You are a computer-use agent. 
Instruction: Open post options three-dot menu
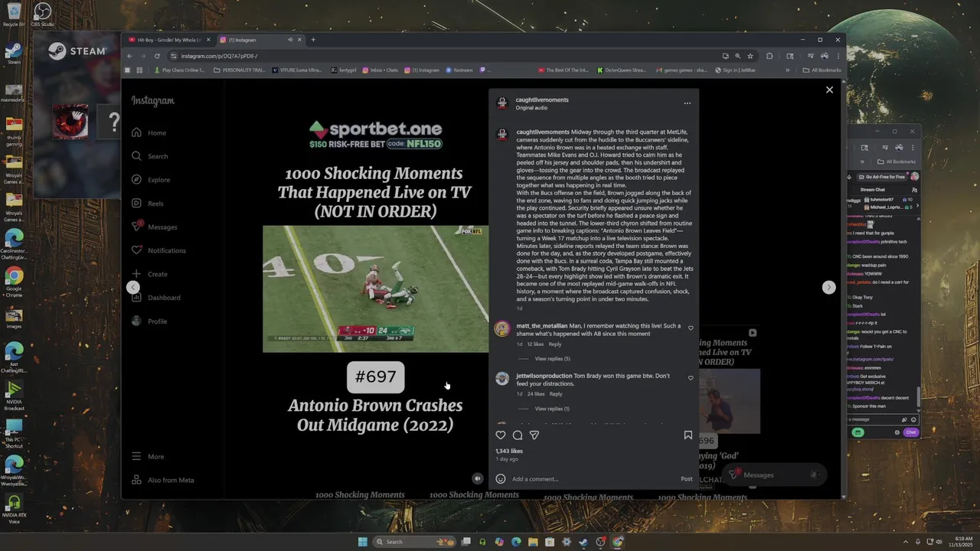click(687, 103)
